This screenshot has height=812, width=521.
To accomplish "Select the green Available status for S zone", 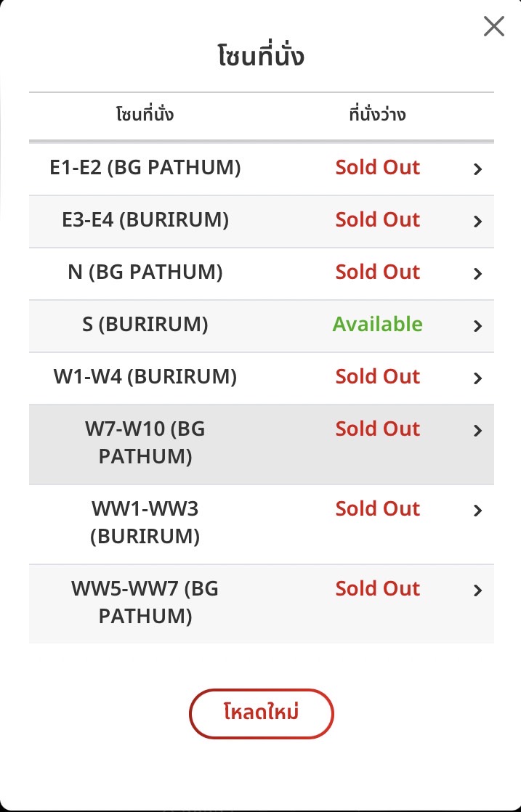I will coord(377,324).
